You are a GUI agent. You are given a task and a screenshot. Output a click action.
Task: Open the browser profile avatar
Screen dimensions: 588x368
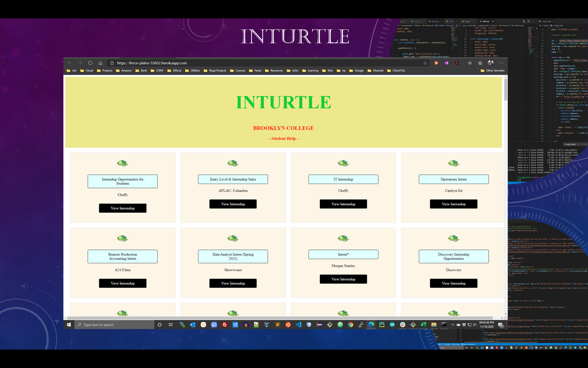[491, 63]
